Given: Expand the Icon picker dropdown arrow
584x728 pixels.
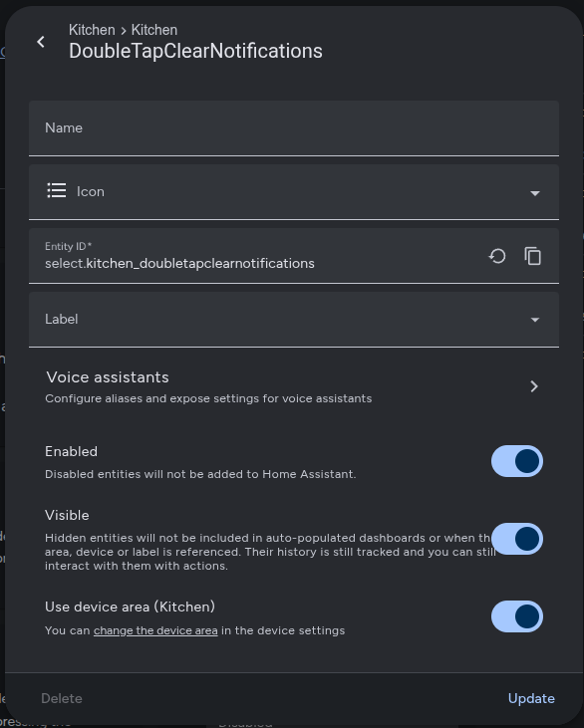Looking at the screenshot, I should point(535,192).
